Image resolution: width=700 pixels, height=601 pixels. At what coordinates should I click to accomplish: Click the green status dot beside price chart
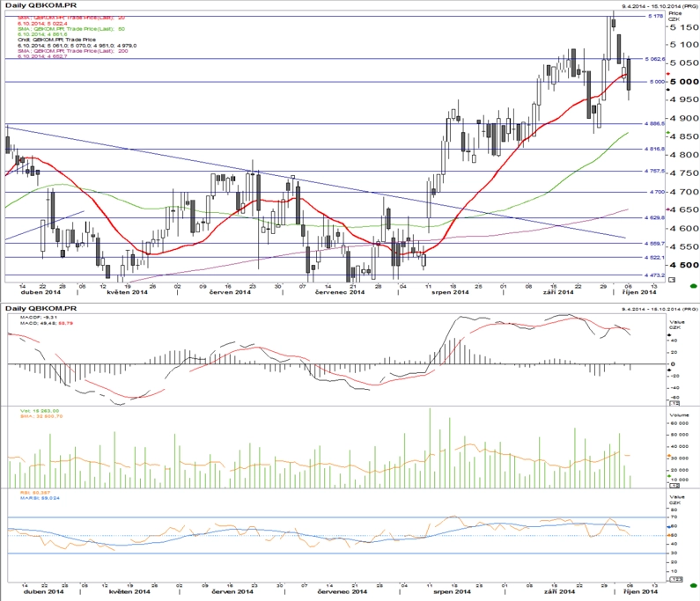tap(693, 286)
